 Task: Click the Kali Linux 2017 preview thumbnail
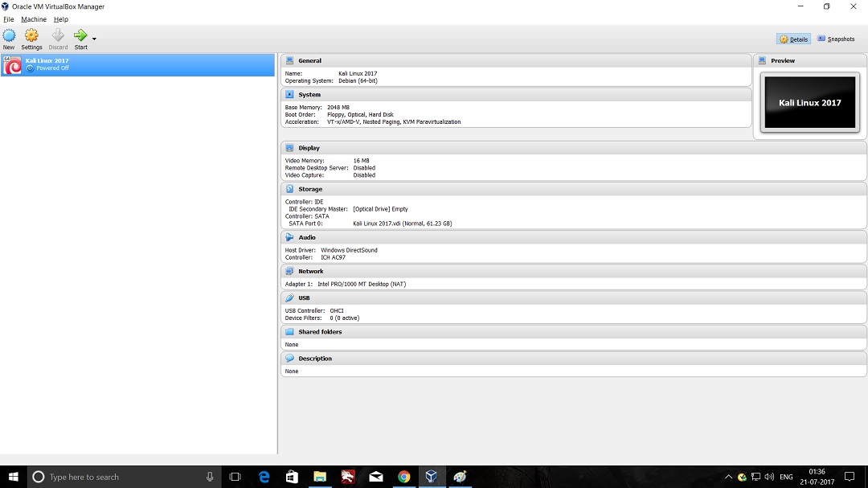pyautogui.click(x=809, y=103)
